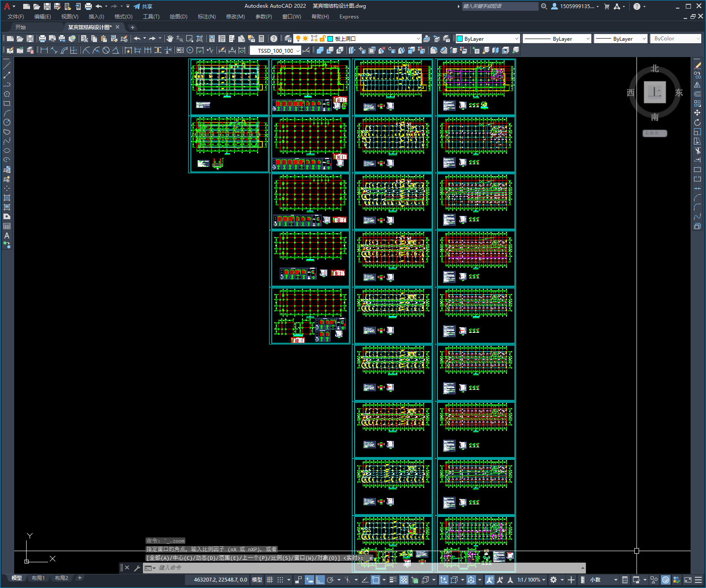Toggle ortho mode
Viewport: 706px width, 588px height.
320,580
